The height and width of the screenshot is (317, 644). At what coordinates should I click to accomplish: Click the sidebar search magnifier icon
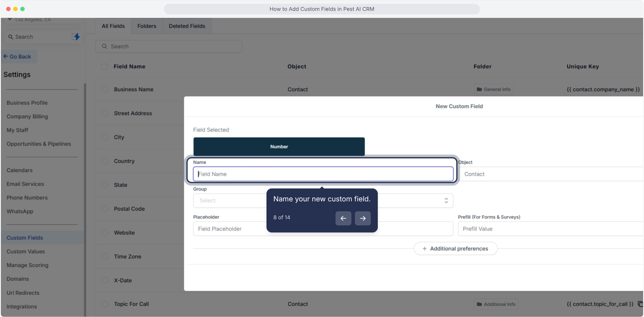click(x=11, y=37)
